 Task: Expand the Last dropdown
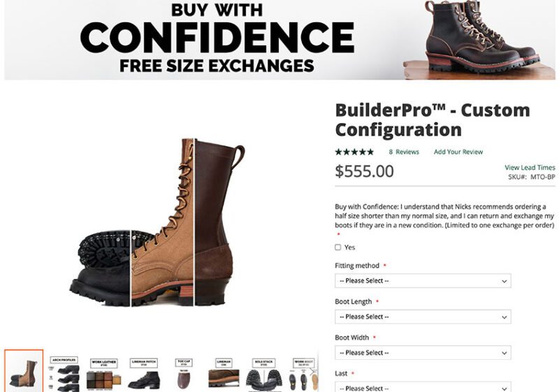click(x=423, y=387)
